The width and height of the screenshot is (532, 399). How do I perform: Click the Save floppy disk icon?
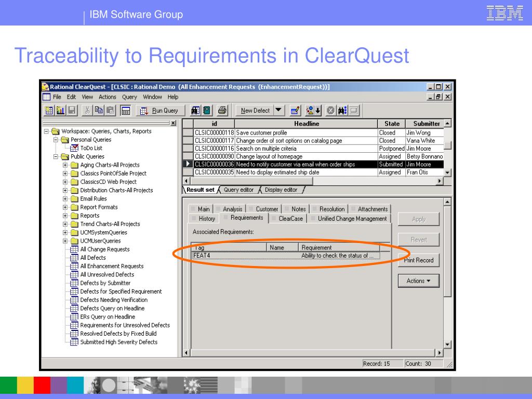tap(72, 111)
